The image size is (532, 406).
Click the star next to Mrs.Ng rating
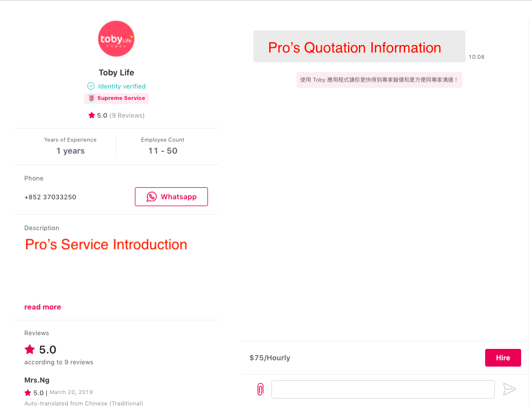28,393
